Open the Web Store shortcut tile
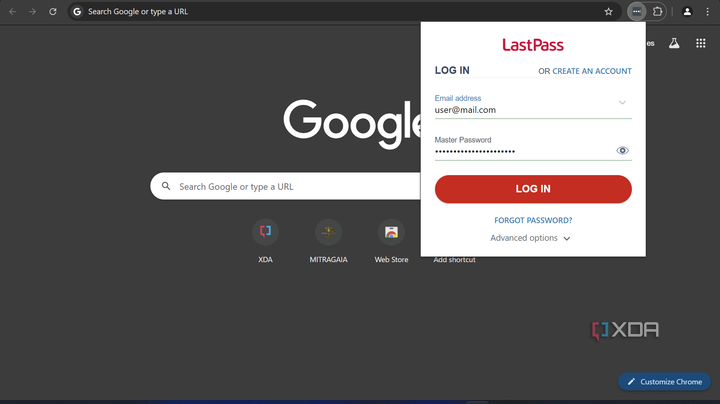 point(391,240)
